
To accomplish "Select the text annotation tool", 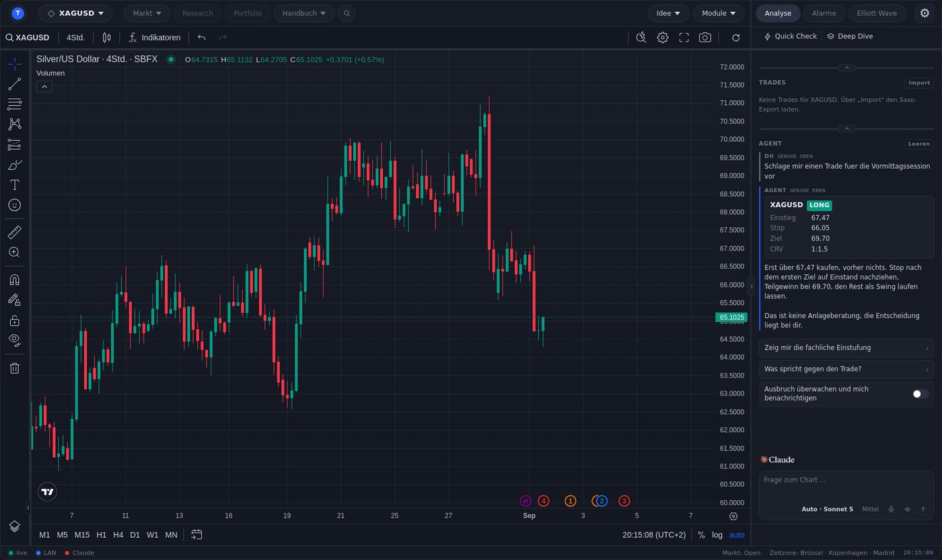I will [14, 185].
